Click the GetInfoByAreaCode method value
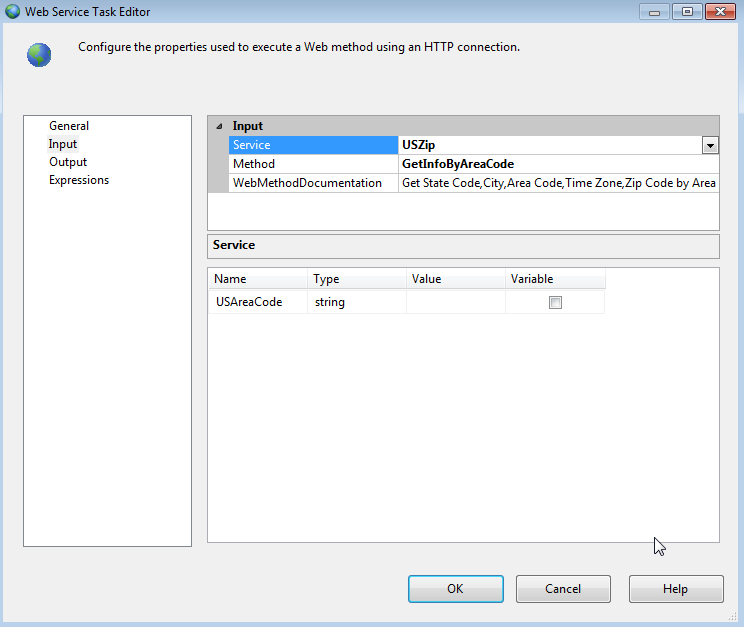Screen dimensions: 744x627 click(558, 164)
